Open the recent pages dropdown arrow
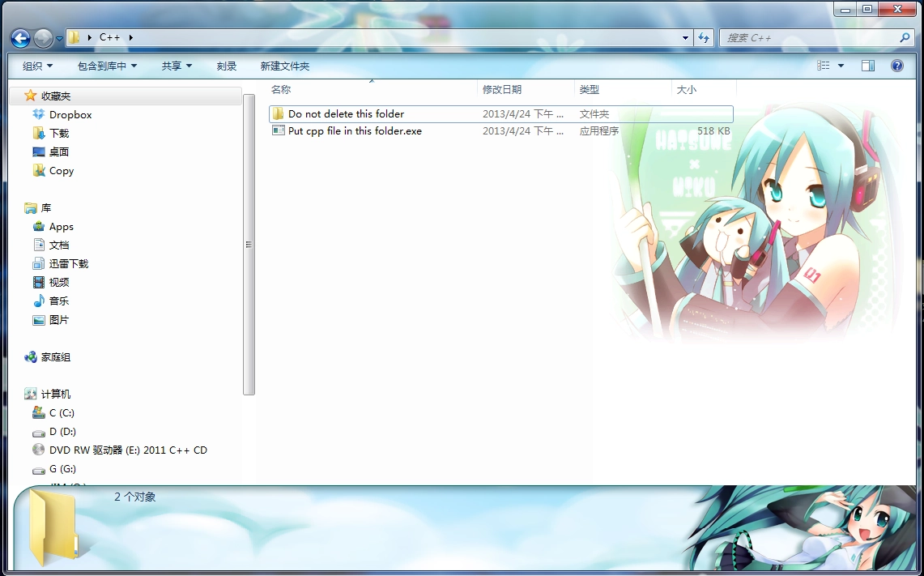The height and width of the screenshot is (576, 924). click(59, 39)
